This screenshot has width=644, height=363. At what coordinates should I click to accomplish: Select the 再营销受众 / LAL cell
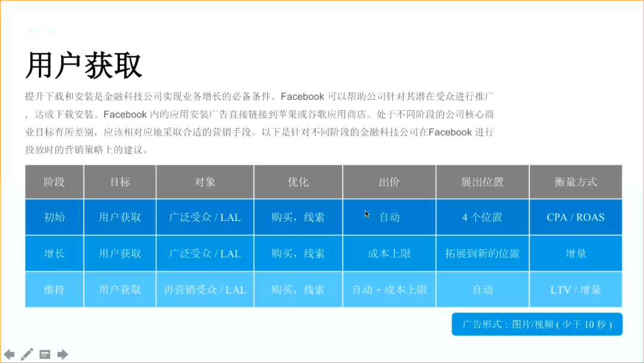click(x=205, y=289)
